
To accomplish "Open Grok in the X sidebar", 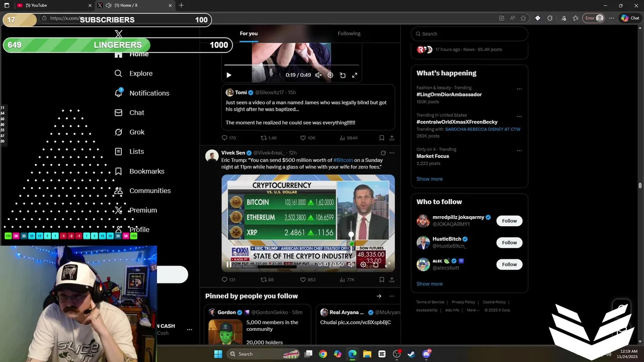I will [129, 132].
